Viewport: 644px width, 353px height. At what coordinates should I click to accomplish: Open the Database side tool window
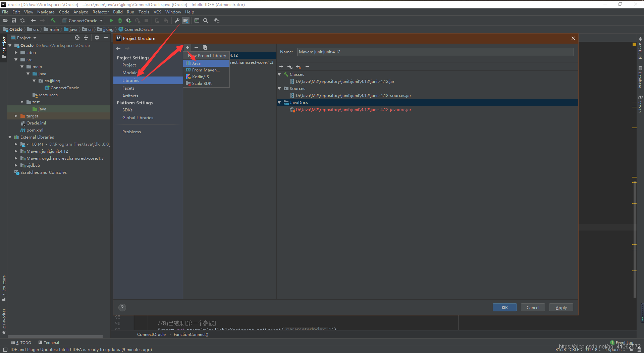click(640, 77)
